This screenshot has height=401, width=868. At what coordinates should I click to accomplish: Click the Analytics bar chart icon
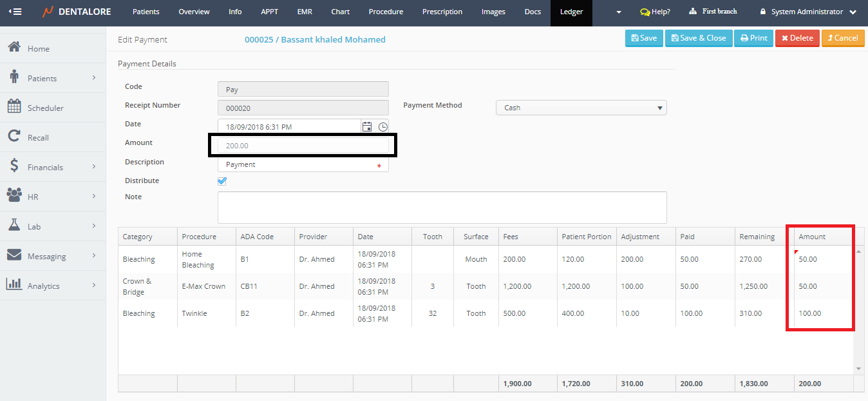click(14, 285)
